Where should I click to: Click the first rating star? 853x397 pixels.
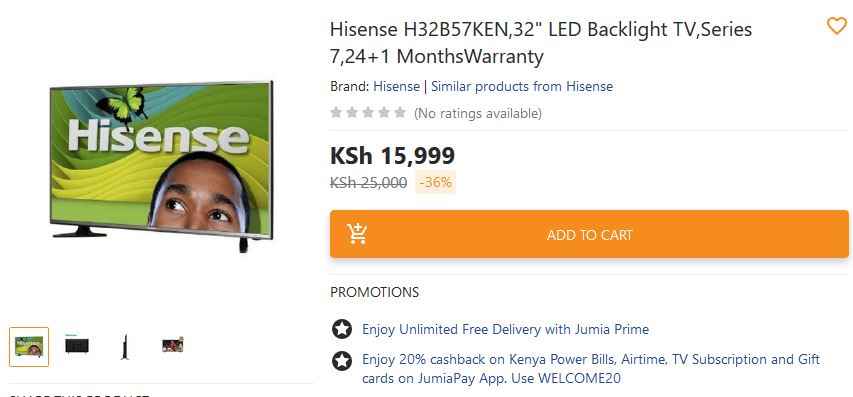tap(336, 113)
